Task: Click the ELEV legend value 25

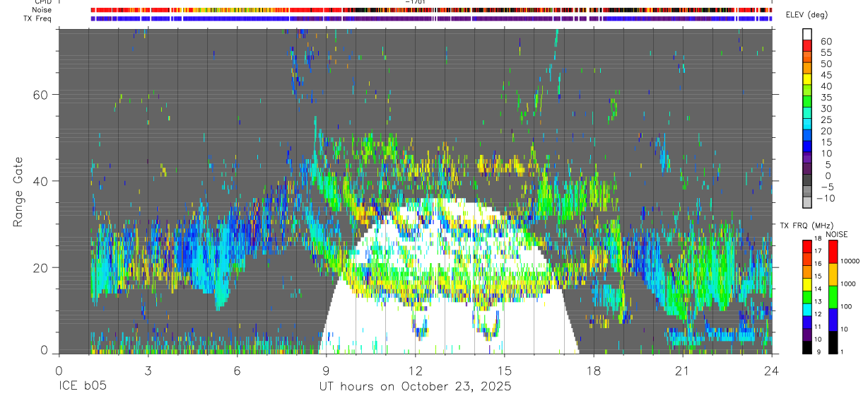Action: click(x=826, y=120)
